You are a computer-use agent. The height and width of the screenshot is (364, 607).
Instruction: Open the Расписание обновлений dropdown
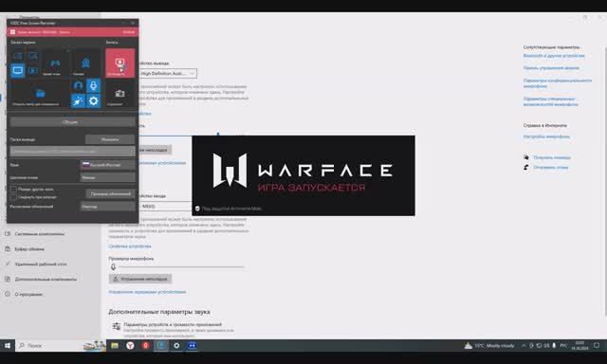108,207
